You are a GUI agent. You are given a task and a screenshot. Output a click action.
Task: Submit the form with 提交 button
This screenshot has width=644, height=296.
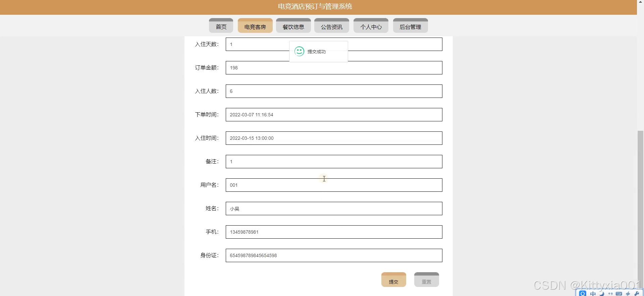pos(394,280)
